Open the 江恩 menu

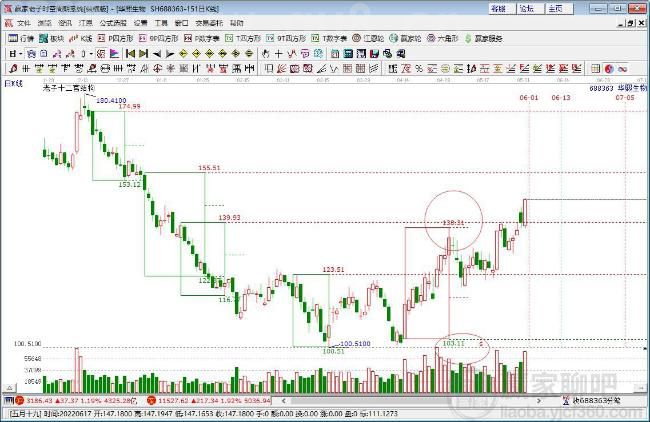[x=86, y=23]
